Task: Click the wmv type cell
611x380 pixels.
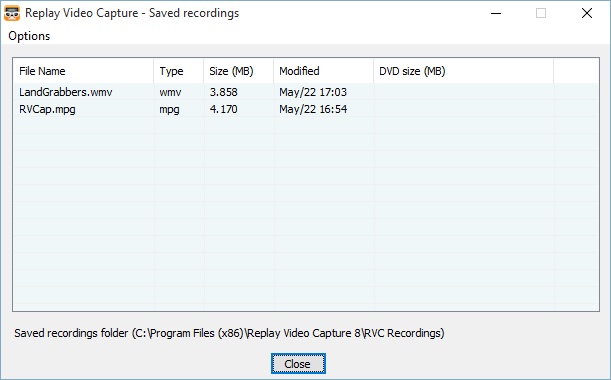Action: [x=170, y=92]
